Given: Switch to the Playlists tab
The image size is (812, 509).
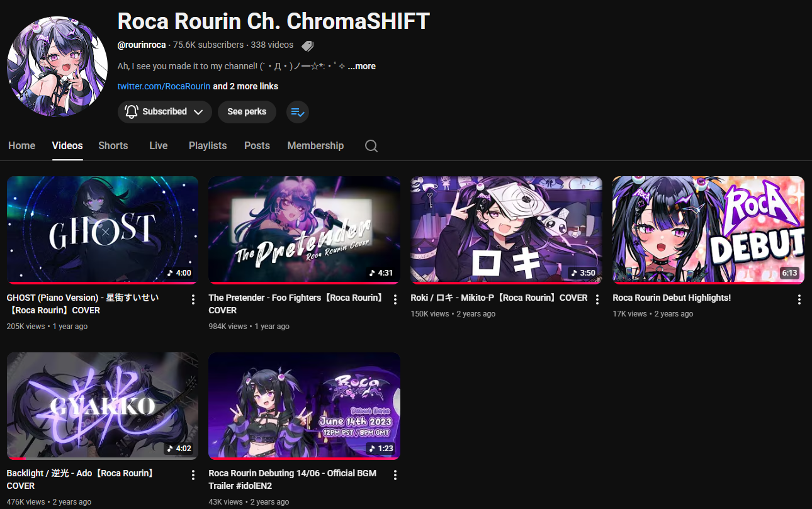Looking at the screenshot, I should (208, 145).
